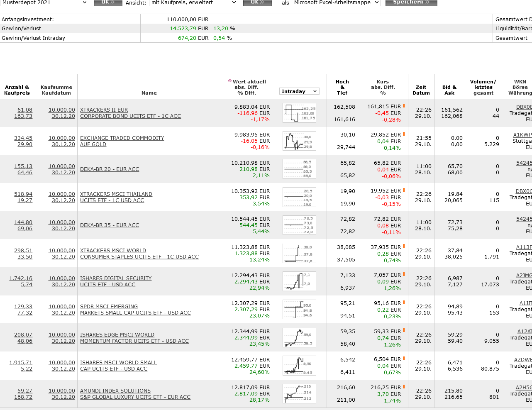The height and width of the screenshot is (410, 532).
Task: Open the Intraday chart period dropdown
Action: [299, 91]
